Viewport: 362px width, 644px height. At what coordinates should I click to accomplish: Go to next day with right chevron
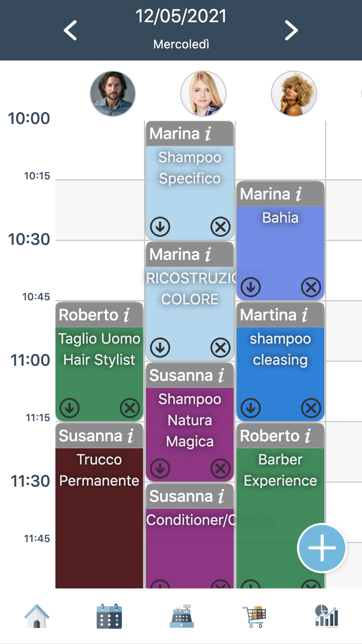point(291,30)
